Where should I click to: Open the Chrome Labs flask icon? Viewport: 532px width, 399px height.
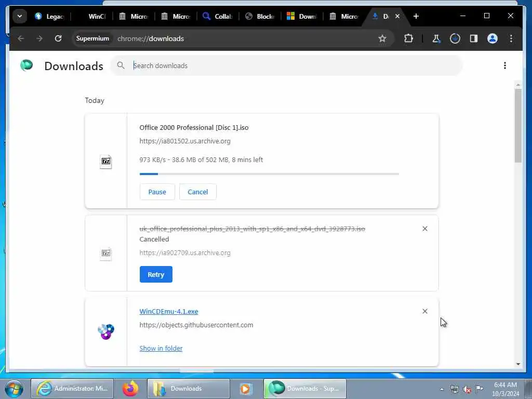click(x=436, y=38)
